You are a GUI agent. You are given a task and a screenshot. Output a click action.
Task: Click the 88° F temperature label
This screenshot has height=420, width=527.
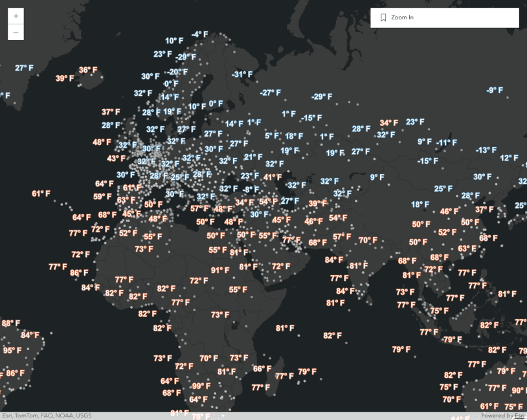(x=11, y=324)
